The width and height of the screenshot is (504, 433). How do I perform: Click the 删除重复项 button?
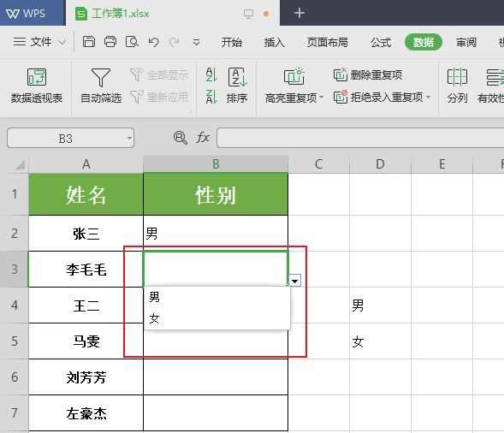(x=368, y=75)
